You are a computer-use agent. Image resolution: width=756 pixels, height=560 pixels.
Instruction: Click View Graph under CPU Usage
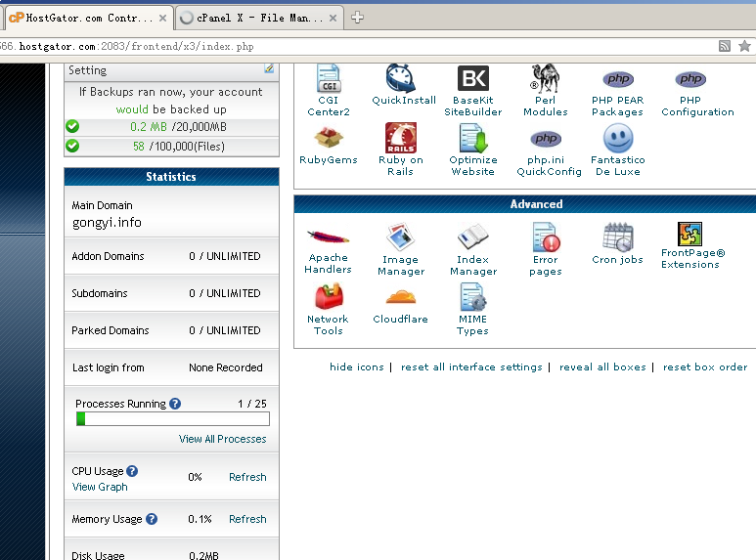[x=100, y=487]
